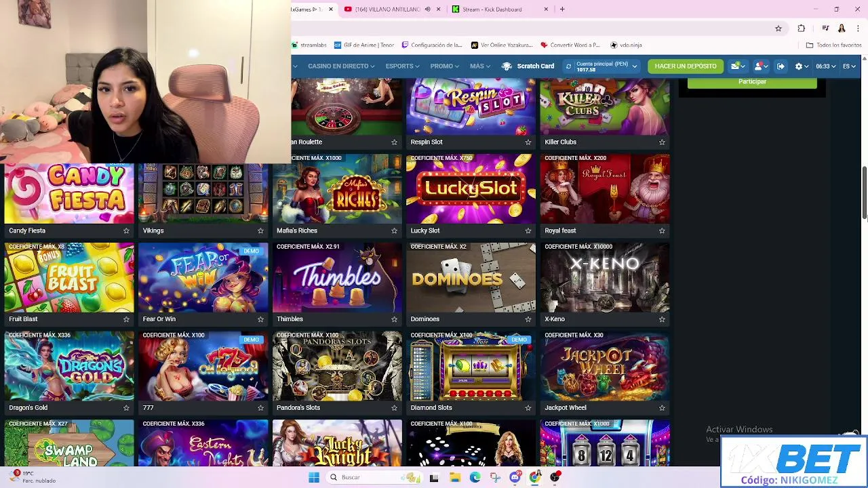Open Microsoft Edge from taskbar
Screen dimensions: 868x488
(x=475, y=477)
